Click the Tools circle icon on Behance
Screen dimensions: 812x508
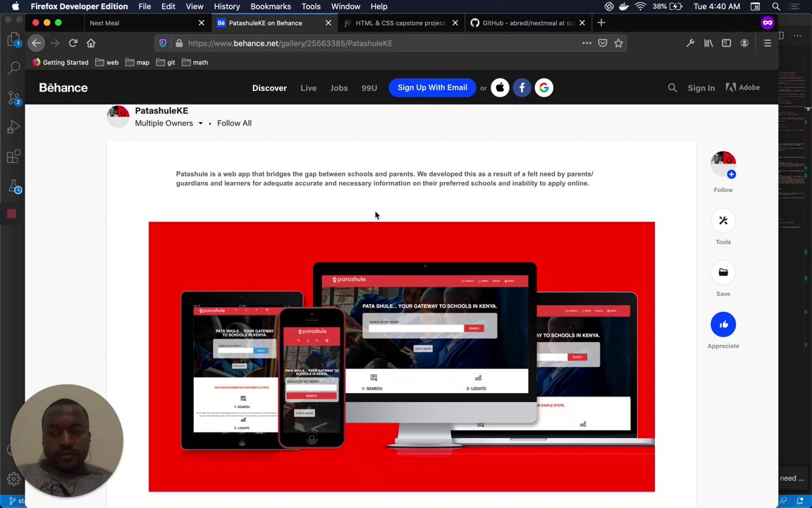point(723,220)
